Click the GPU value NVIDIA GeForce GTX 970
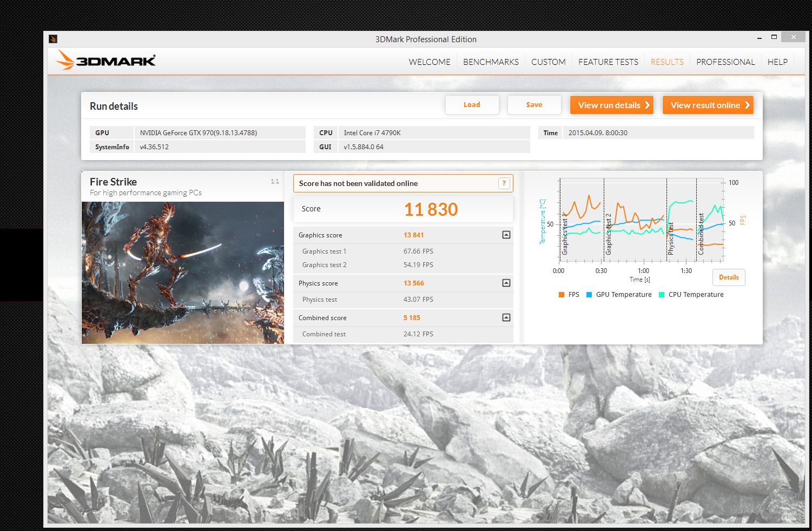The image size is (812, 531). 199,132
